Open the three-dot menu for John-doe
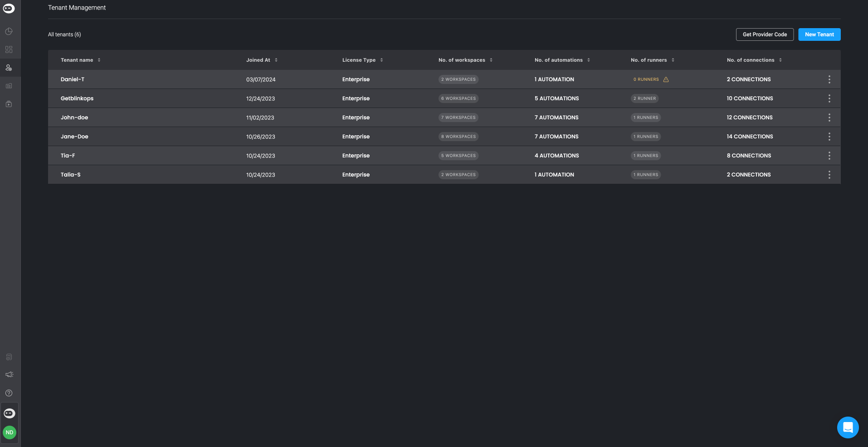868x447 pixels. (x=829, y=118)
